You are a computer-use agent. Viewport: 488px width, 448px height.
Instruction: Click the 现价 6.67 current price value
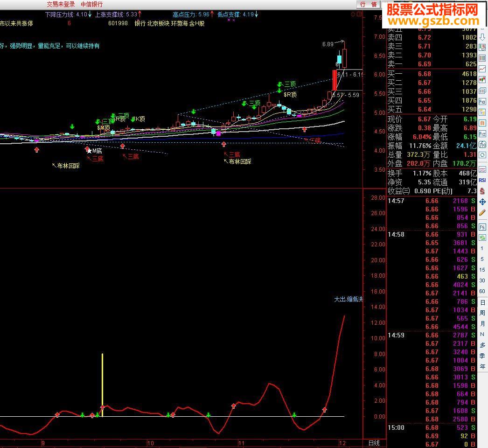tap(424, 119)
